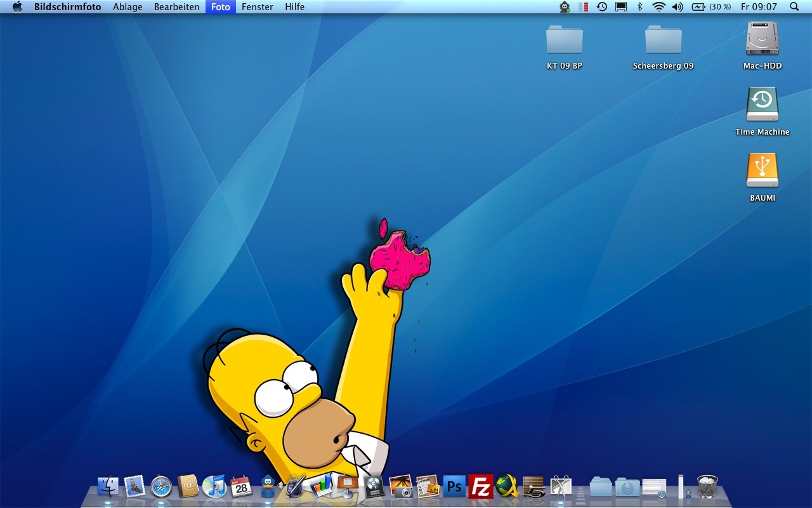Open the photo book stack icon

428,487
